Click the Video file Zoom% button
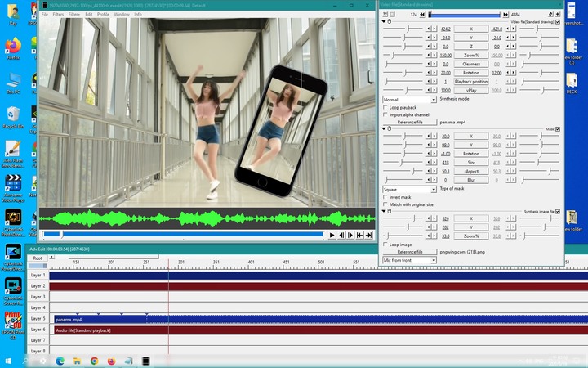This screenshot has height=368, width=588. click(x=471, y=56)
